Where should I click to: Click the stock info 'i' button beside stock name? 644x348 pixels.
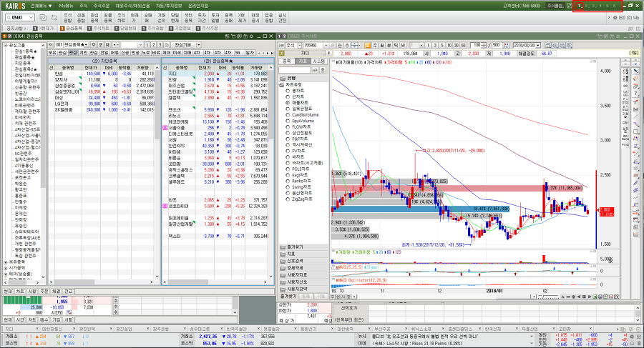pyautogui.click(x=328, y=54)
